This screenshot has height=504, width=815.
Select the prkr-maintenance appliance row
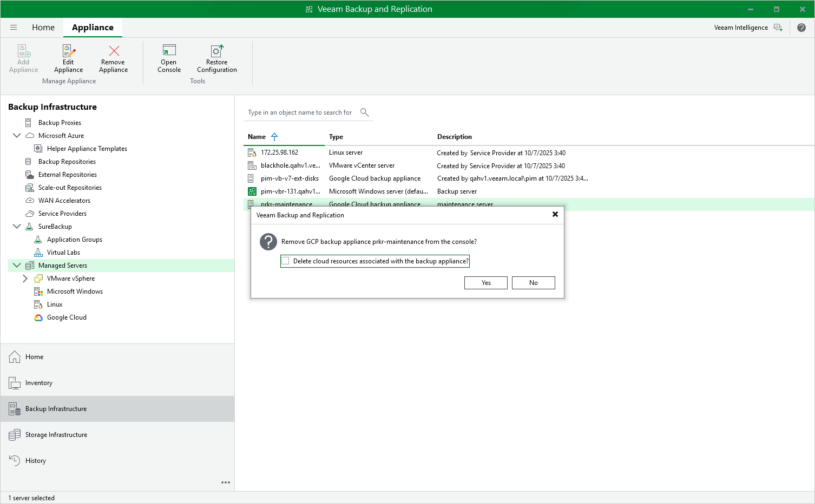pos(529,203)
